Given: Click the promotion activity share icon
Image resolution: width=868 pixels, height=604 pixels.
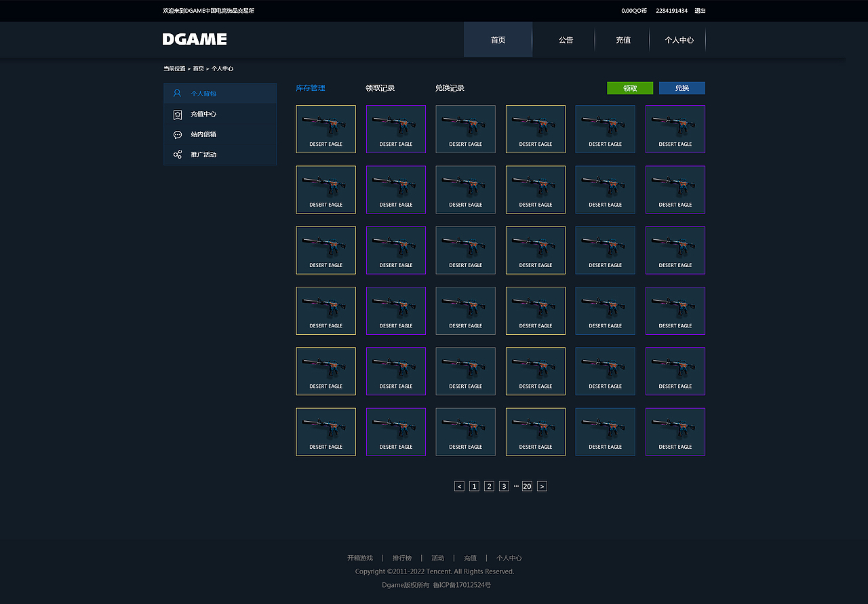Looking at the screenshot, I should pos(177,155).
